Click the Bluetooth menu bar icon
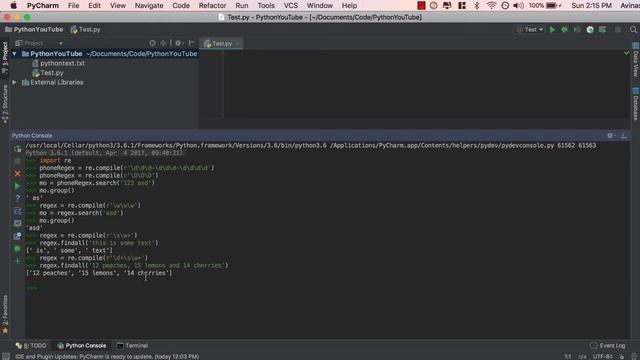Viewport: 640px width, 360px height. (x=476, y=6)
